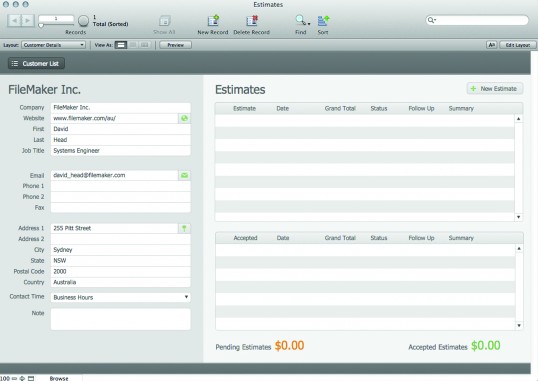Toggle the formatting bar Aa button

point(491,45)
